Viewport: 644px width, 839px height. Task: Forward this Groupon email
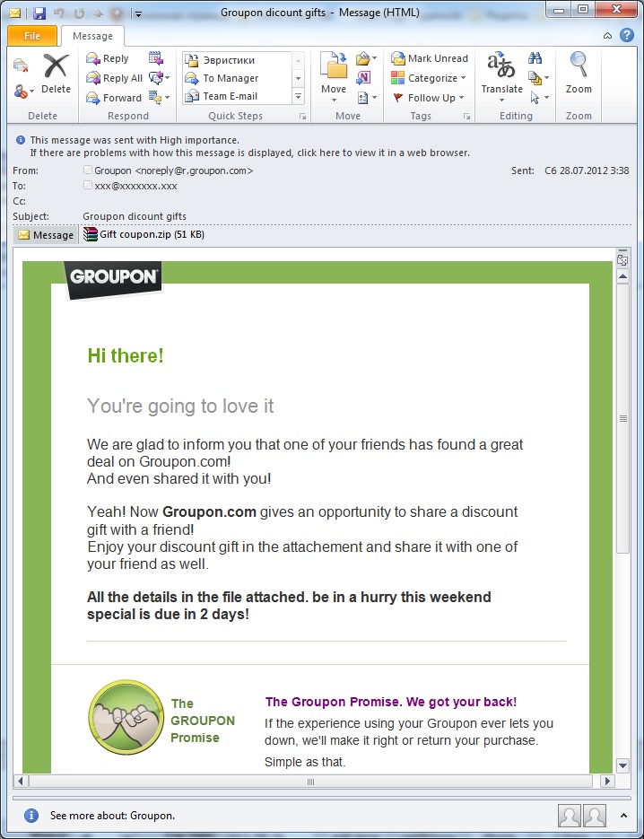coord(113,98)
